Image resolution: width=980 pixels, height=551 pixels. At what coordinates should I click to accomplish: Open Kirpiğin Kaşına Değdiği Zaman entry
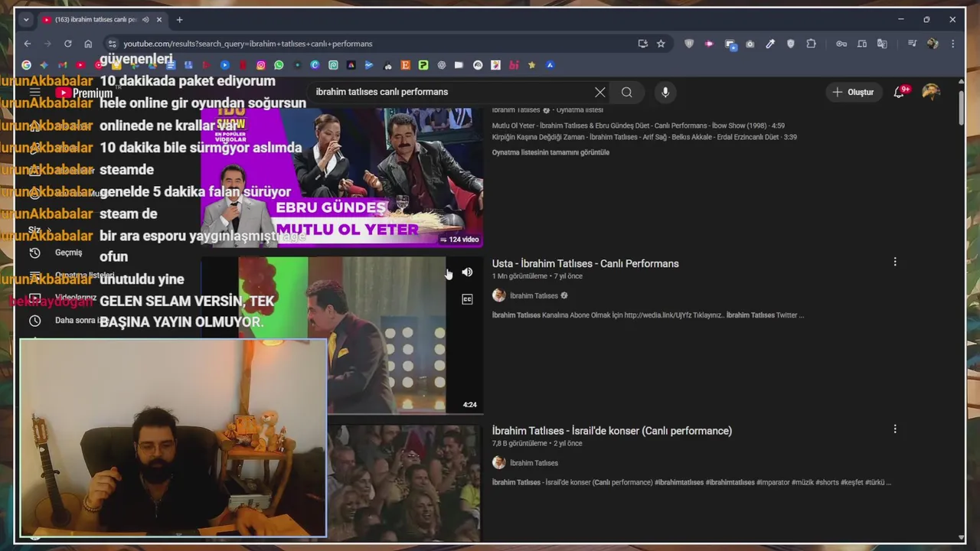644,137
